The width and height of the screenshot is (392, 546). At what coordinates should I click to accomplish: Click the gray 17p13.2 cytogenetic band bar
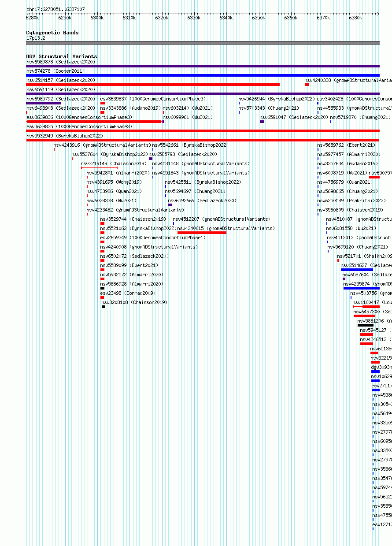point(203,43)
